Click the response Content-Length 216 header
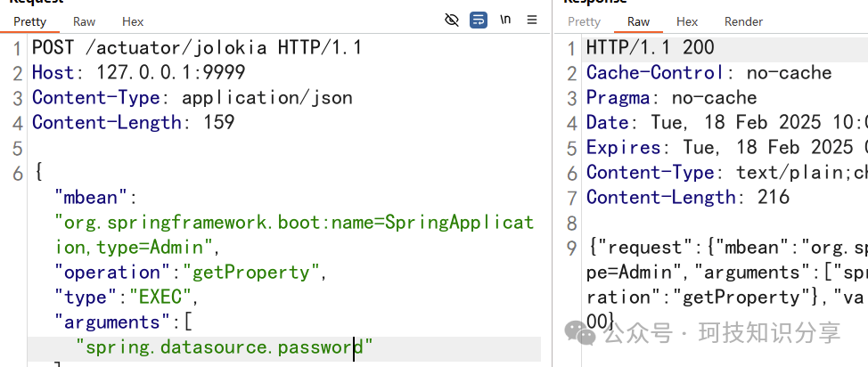Image resolution: width=868 pixels, height=367 pixels. pyautogui.click(x=688, y=197)
